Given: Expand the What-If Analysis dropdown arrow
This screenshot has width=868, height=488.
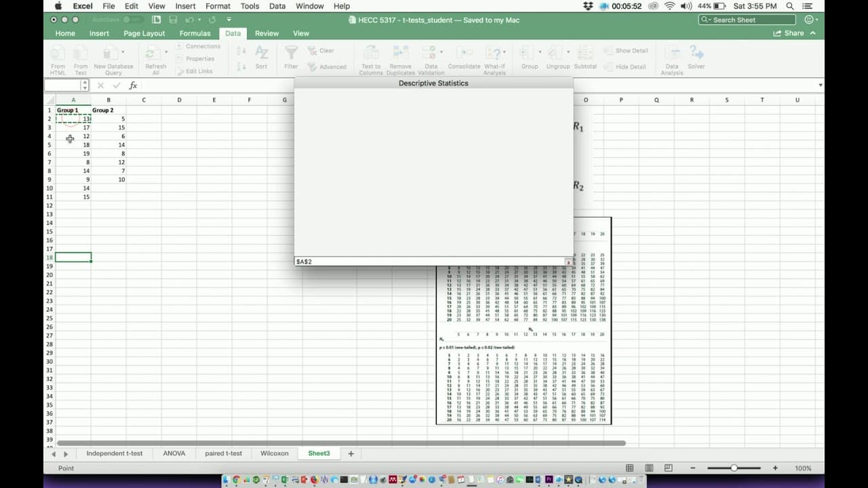Looking at the screenshot, I should [505, 52].
